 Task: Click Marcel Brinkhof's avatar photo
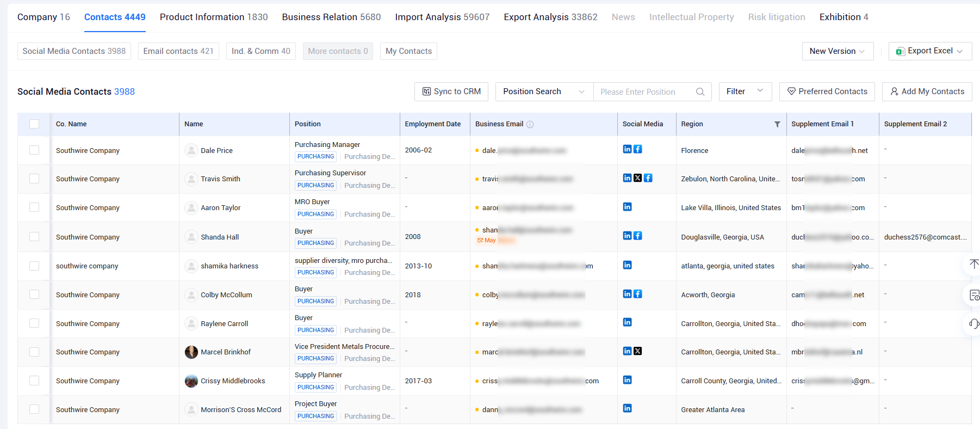coord(191,352)
